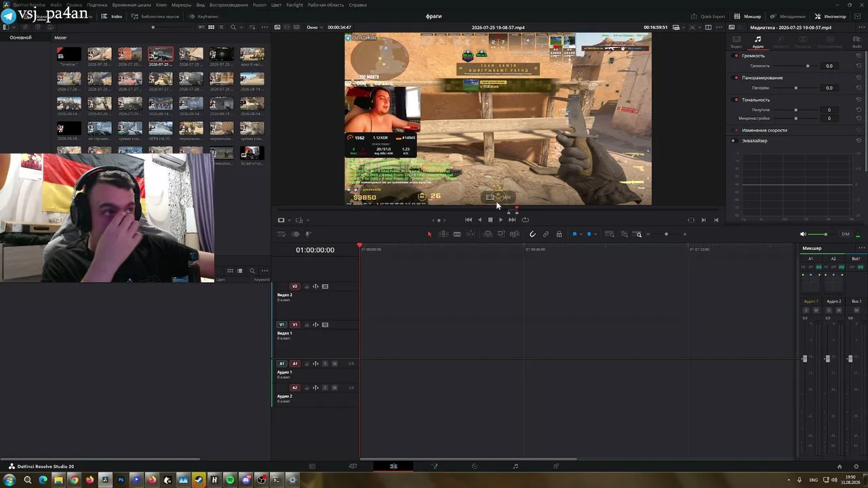
Task: Play in reverse in the viewer
Action: [479, 220]
